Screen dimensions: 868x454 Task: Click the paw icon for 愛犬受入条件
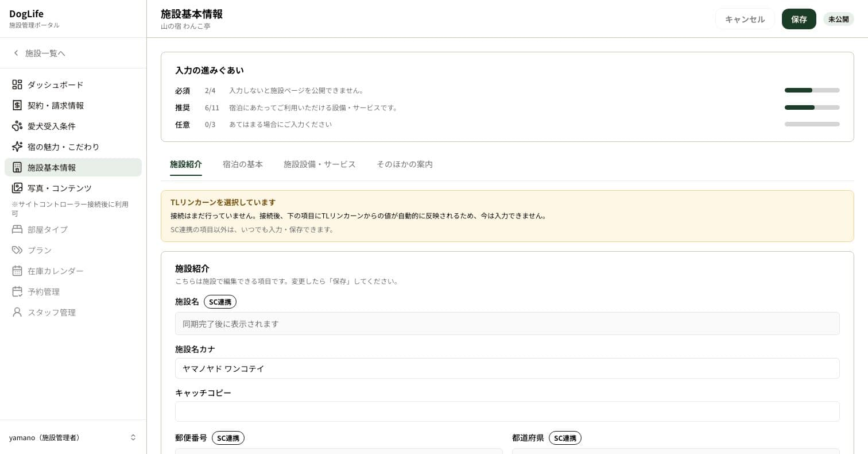click(x=17, y=126)
